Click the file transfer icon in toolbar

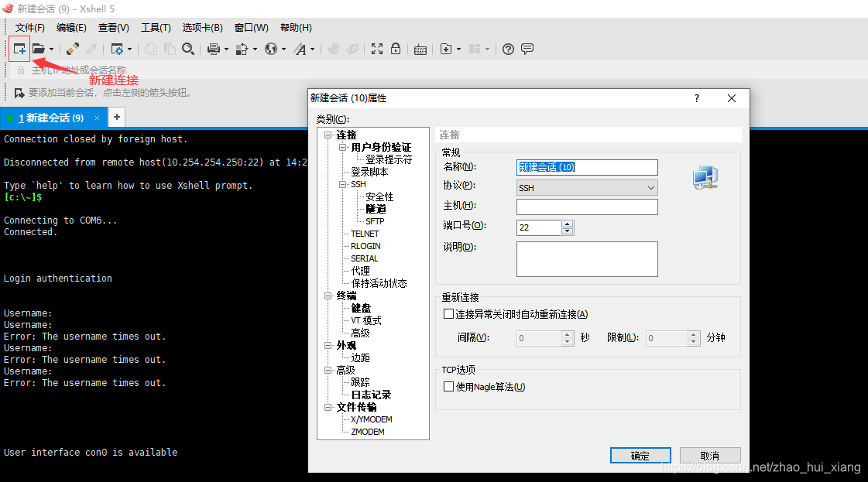pos(242,50)
